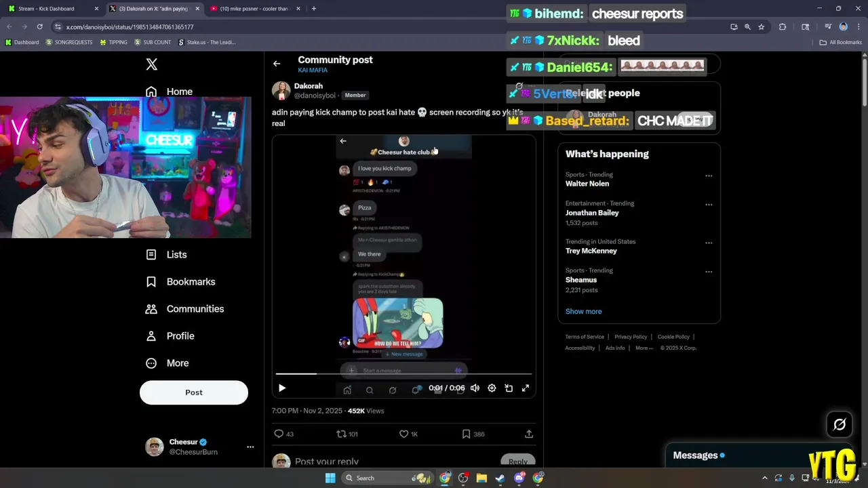The width and height of the screenshot is (868, 488).
Task: Open Communities in the sidebar
Action: (x=184, y=309)
